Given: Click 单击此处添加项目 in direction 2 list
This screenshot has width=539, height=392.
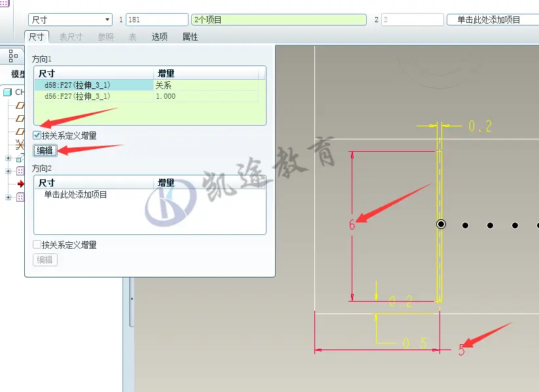Looking at the screenshot, I should (75, 194).
